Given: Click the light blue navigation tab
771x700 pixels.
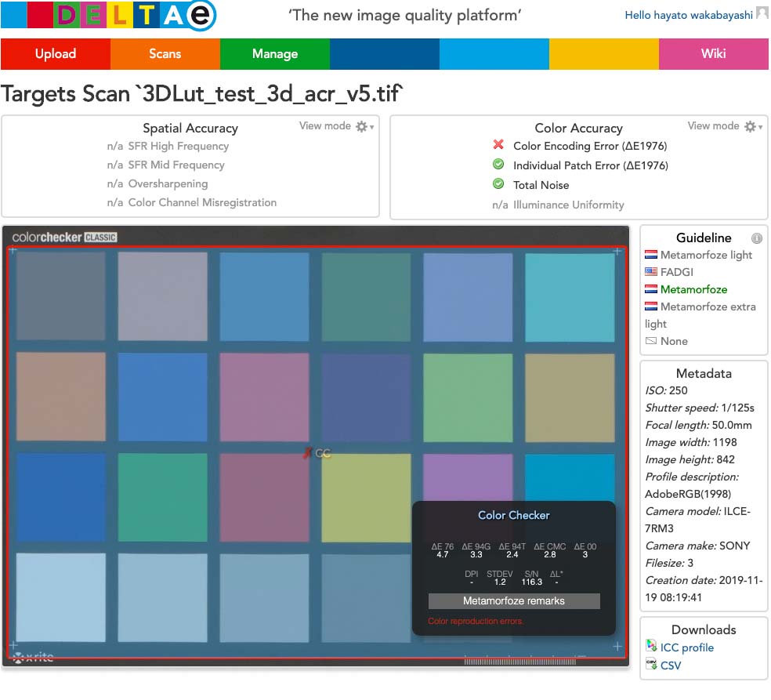Looking at the screenshot, I should click(494, 53).
